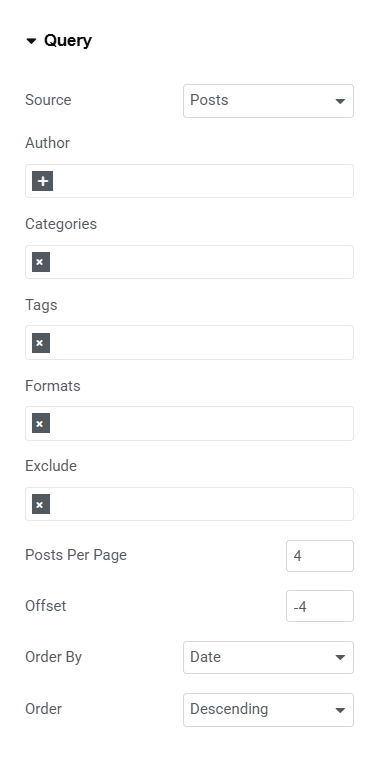This screenshot has height=764, width=366.
Task: Open the Order dropdown showing Descending
Action: [x=268, y=709]
